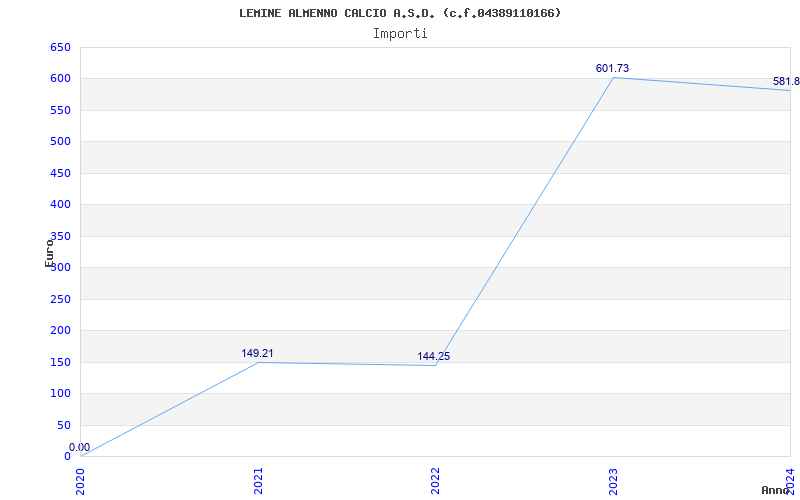Click the 150 y-axis tick label
Image resolution: width=800 pixels, height=500 pixels.
[x=60, y=362]
